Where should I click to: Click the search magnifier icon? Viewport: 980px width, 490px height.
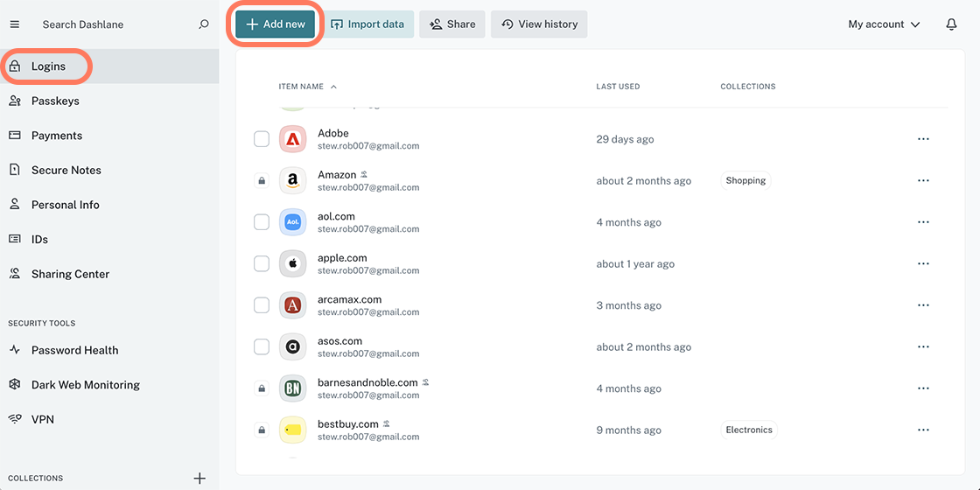(x=204, y=24)
